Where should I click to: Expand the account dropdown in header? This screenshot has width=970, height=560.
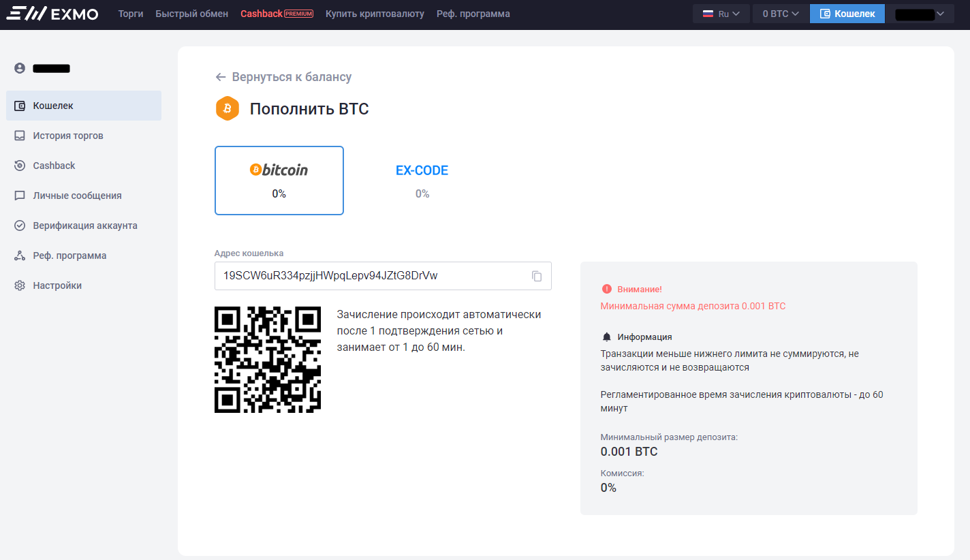tap(920, 14)
